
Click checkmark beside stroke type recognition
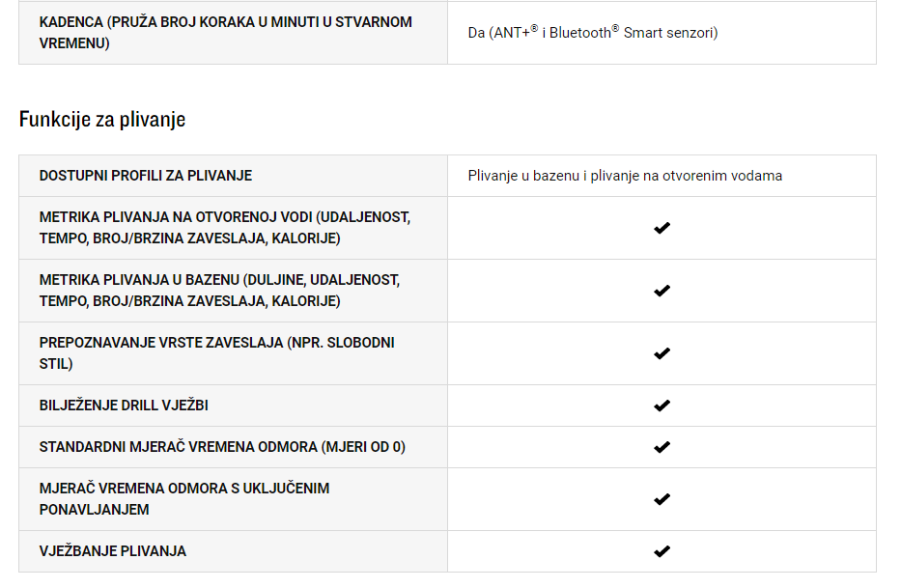coord(662,353)
